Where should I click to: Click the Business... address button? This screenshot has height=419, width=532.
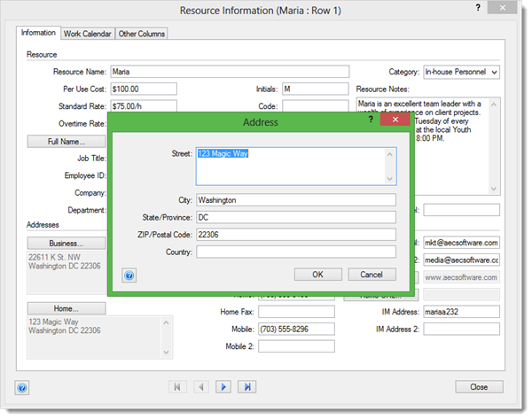(x=66, y=243)
